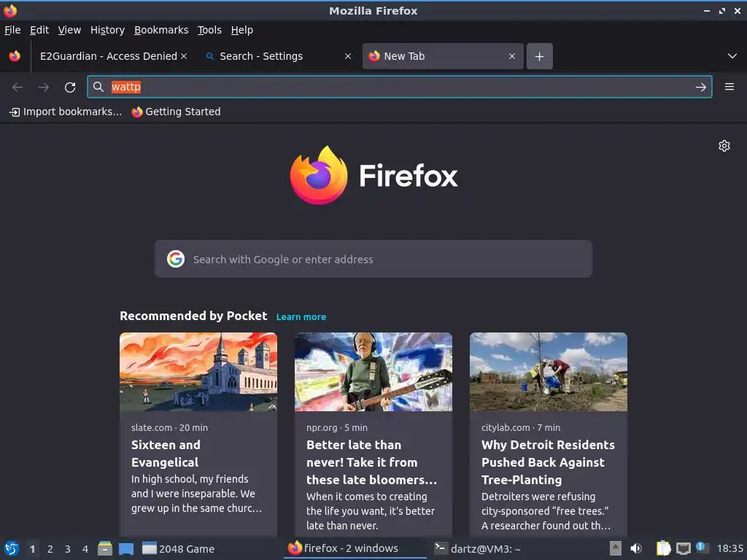
Task: Open a new tab with plus button
Action: pos(539,56)
